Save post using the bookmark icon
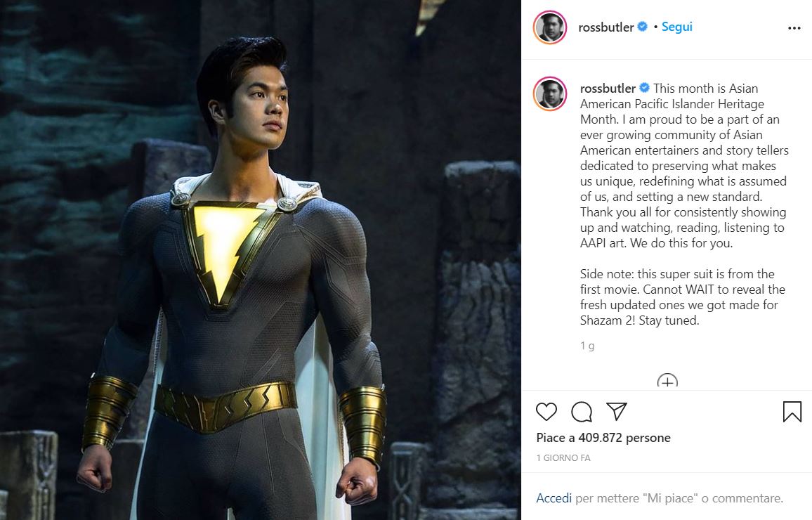The image size is (812, 520). 792,412
